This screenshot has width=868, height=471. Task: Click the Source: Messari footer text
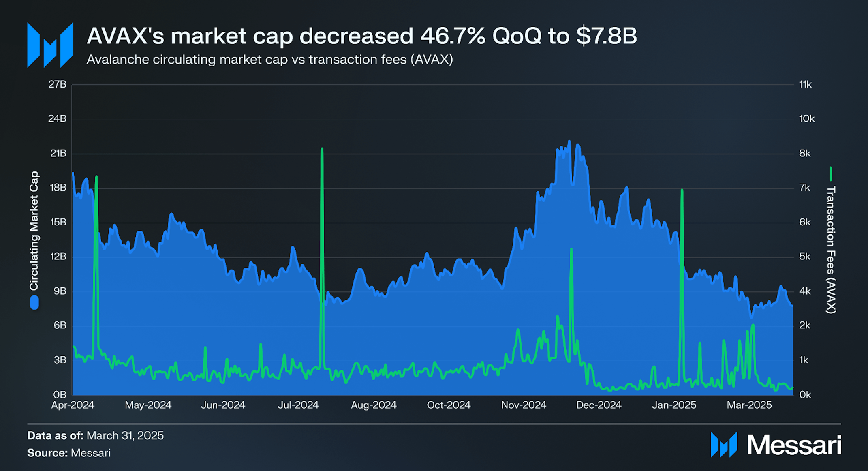pyautogui.click(x=69, y=453)
